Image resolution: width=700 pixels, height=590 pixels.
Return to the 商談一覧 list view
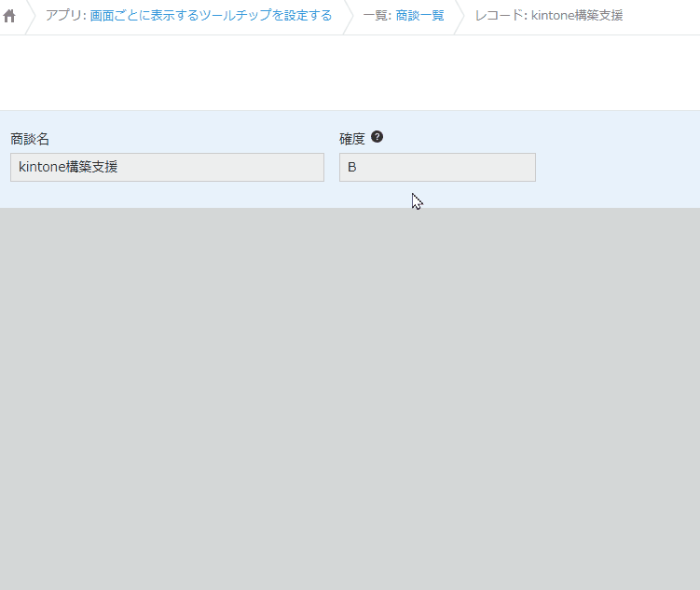419,16
